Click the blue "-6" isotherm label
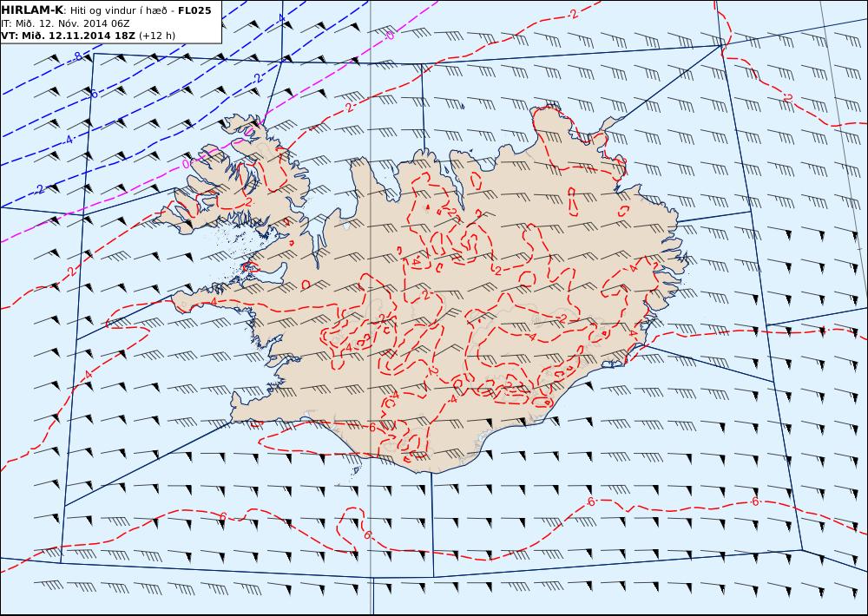The width and height of the screenshot is (868, 616). point(93,94)
